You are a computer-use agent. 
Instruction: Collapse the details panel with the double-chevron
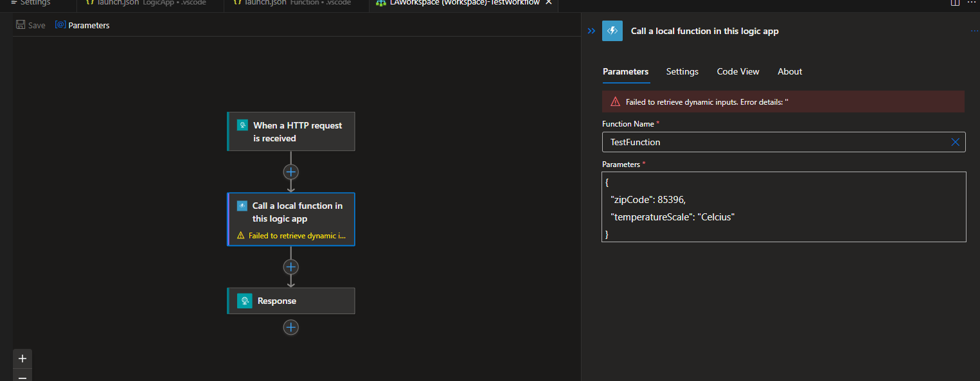[591, 30]
